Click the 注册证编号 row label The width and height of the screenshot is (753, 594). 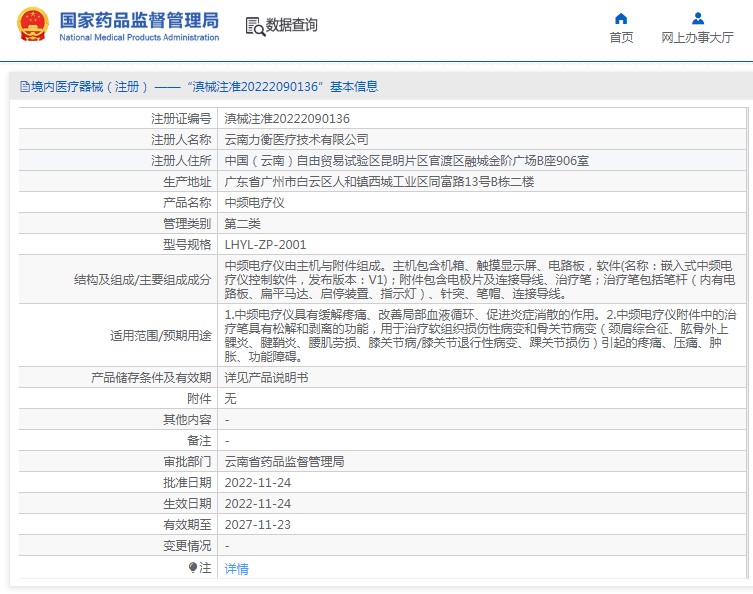(181, 119)
